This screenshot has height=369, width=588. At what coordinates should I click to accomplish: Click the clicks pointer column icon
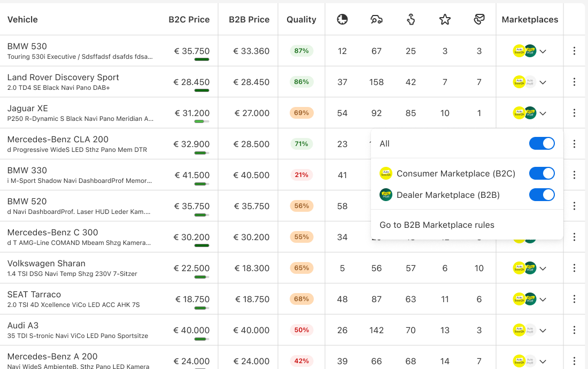[x=411, y=19]
